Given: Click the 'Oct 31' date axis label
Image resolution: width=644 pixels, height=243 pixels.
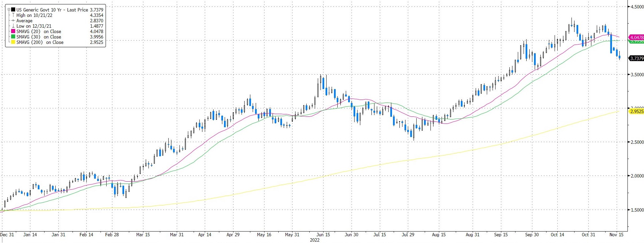Looking at the screenshot, I should 588,235.
